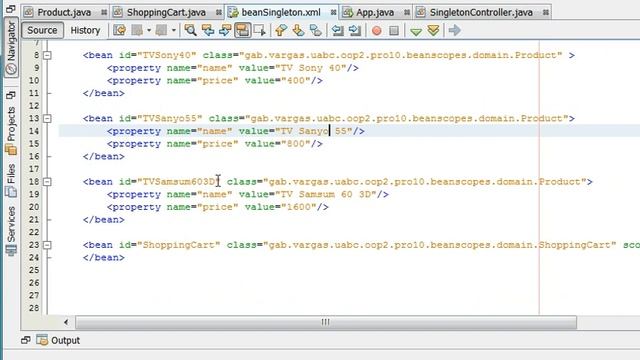Click Shift Line Left icon

point(338,30)
